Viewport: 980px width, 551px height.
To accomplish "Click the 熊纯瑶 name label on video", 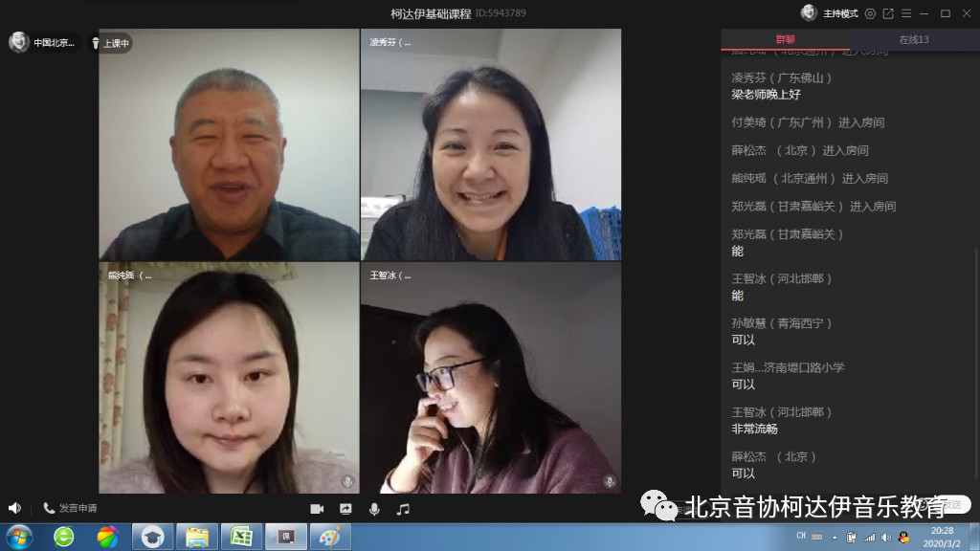I will (x=129, y=275).
